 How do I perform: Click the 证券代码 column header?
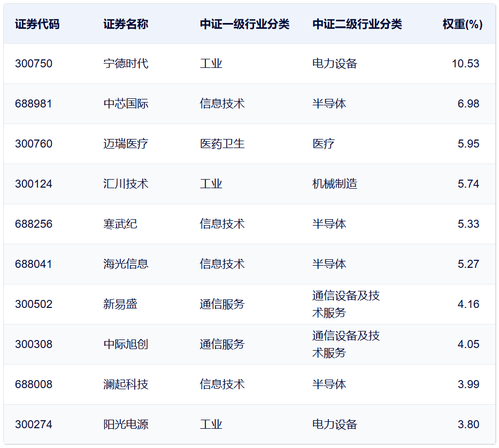coord(37,24)
